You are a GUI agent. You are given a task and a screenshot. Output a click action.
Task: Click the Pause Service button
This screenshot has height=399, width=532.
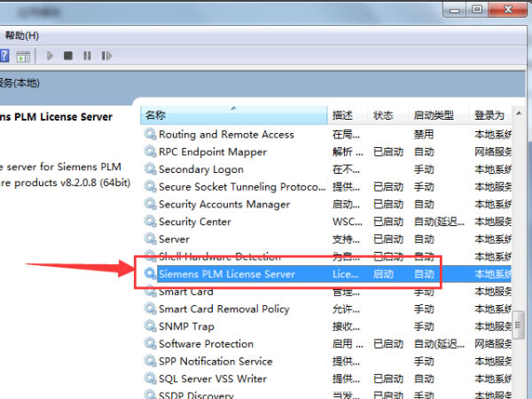coord(87,56)
